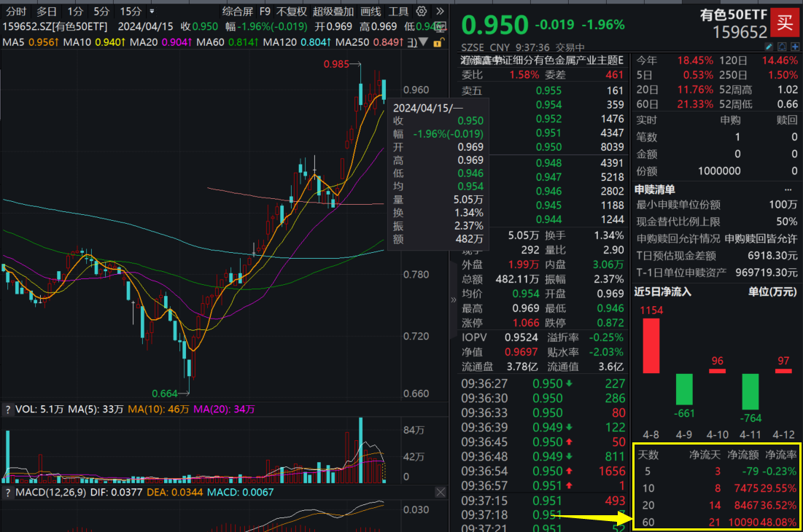Click the 流通盘 3.78亿 value

coord(522,367)
